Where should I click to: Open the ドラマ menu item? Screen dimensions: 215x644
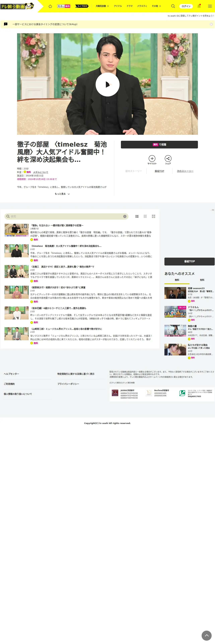point(130,6)
